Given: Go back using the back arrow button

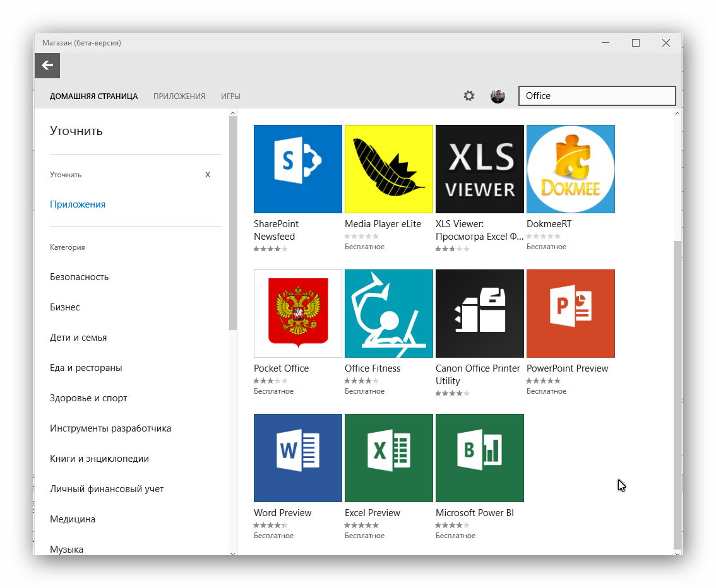Looking at the screenshot, I should click(x=47, y=66).
